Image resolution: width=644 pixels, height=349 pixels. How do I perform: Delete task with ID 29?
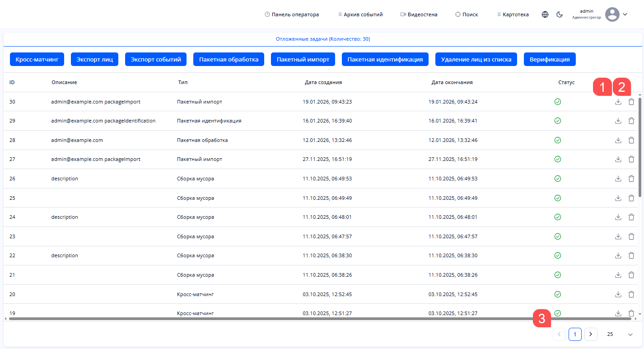pos(631,121)
